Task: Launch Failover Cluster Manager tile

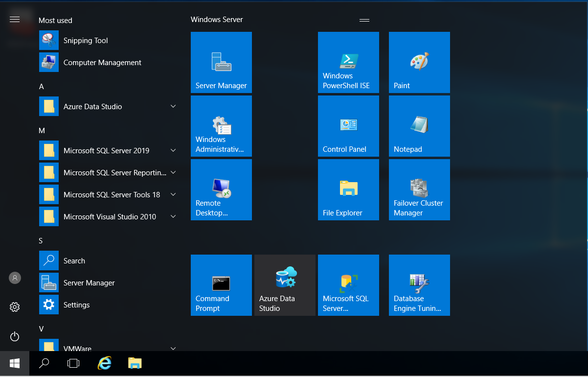Action: coord(419,189)
